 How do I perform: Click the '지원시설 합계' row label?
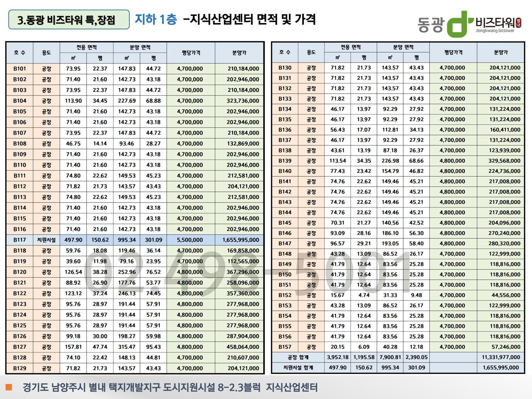click(298, 367)
